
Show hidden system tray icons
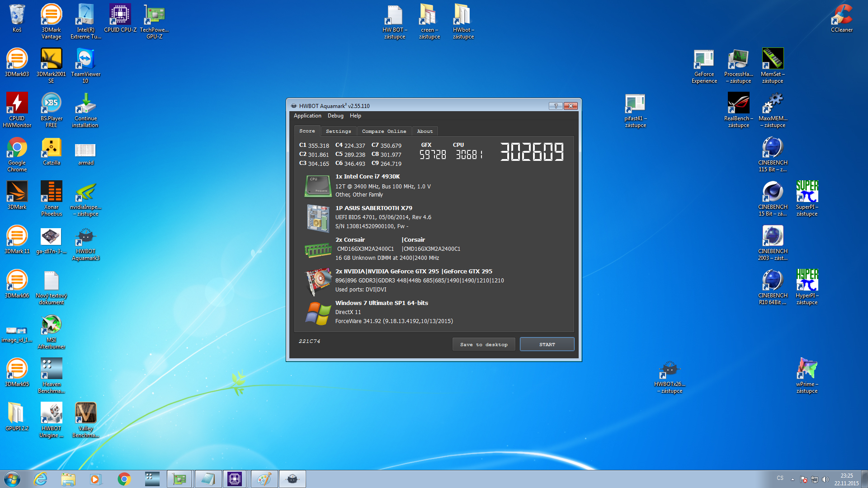click(793, 479)
